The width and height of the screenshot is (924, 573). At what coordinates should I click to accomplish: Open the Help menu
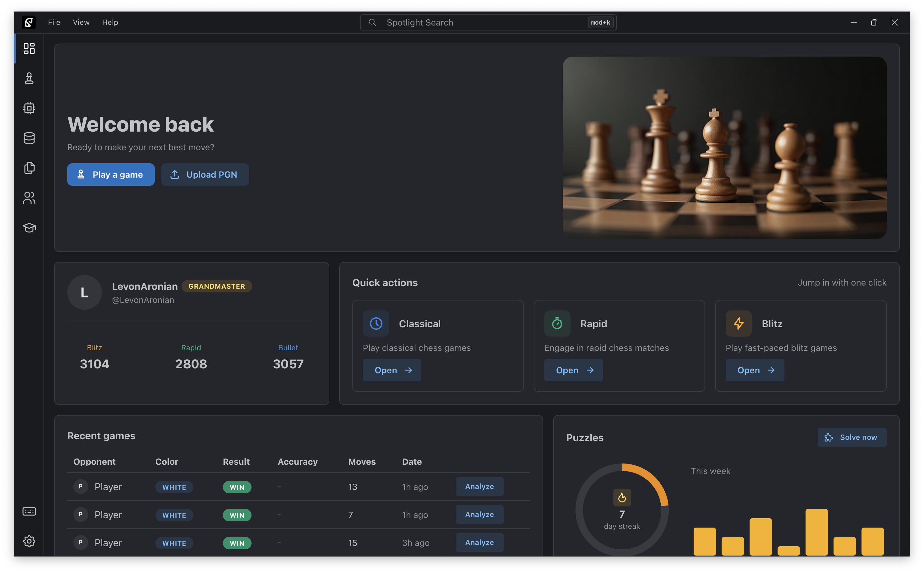110,22
